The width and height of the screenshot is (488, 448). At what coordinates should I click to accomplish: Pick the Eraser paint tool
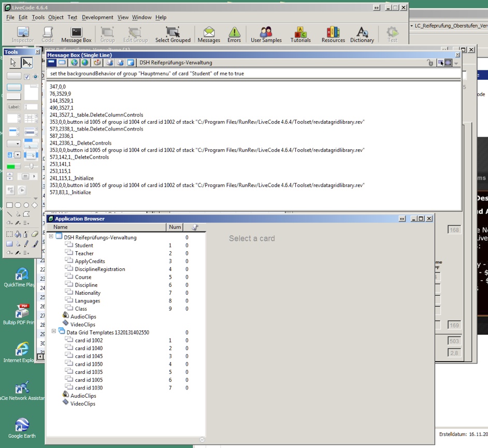point(35,234)
